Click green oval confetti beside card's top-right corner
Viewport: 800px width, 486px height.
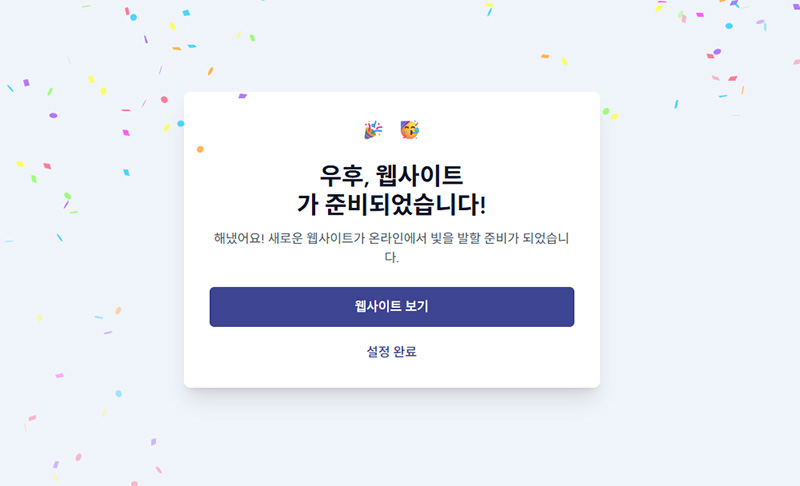(606, 111)
